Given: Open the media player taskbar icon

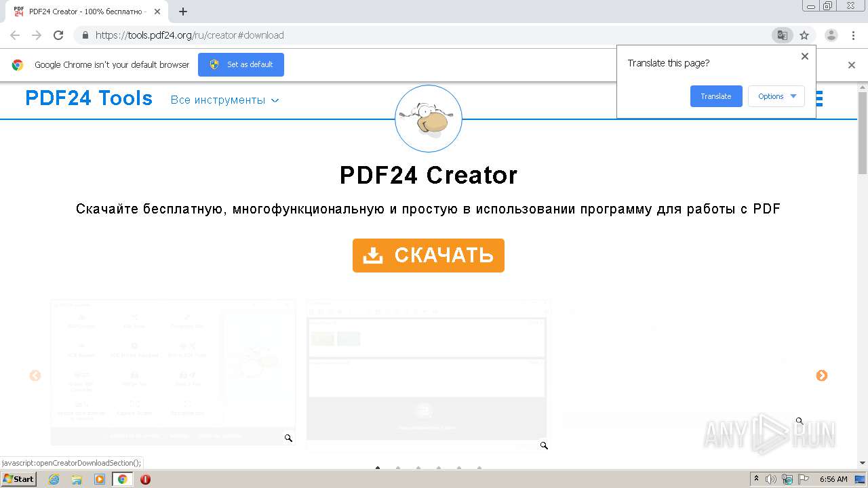Looking at the screenshot, I should [x=100, y=479].
